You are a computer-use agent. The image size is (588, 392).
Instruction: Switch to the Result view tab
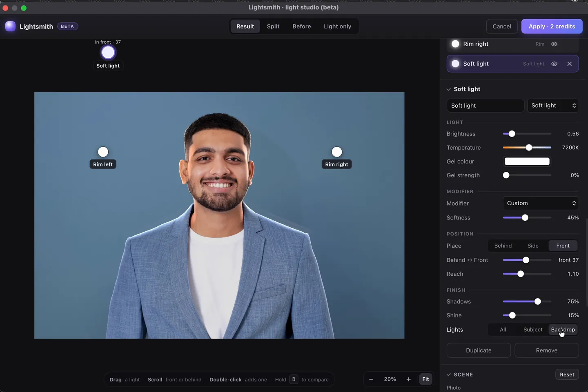click(x=245, y=27)
